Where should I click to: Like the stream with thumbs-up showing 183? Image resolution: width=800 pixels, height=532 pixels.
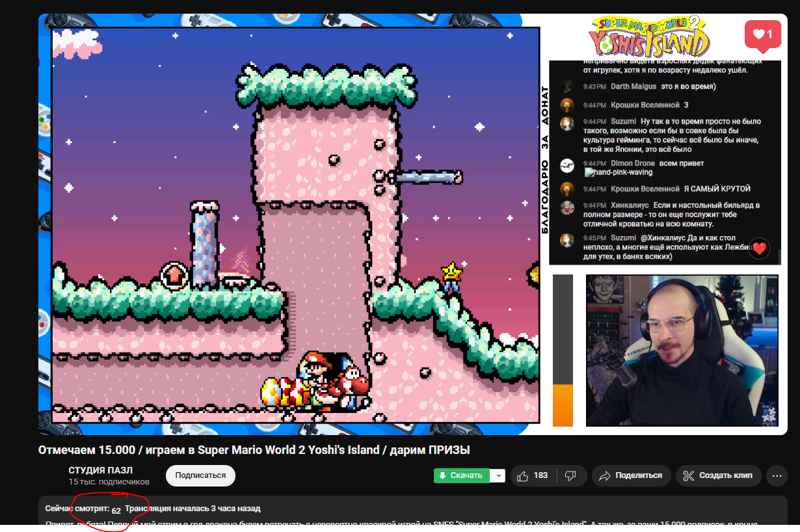coord(533,475)
